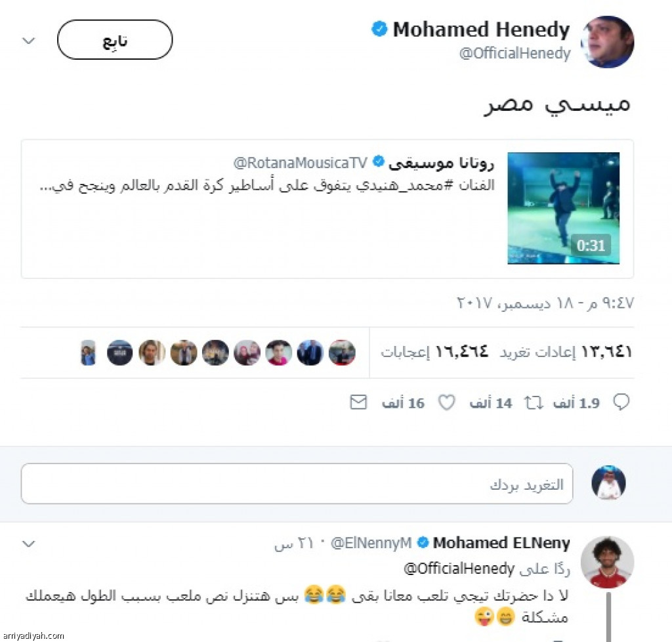Open Mohamed ELNeny's avatar
Viewport: 672px width, 642px height.
[x=607, y=562]
